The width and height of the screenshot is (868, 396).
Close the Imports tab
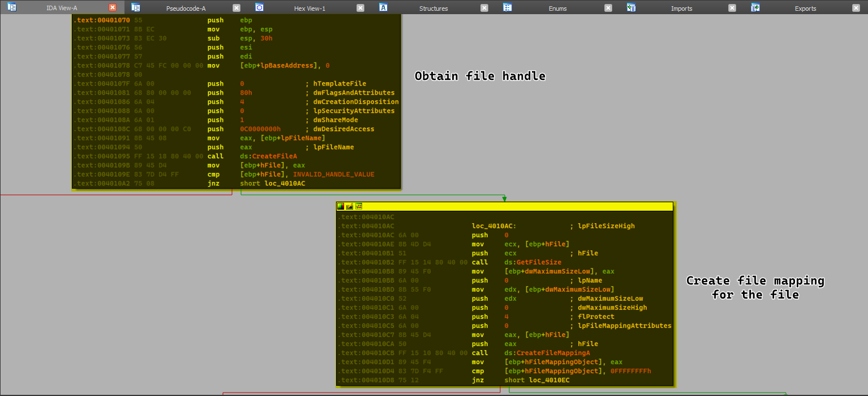pos(732,8)
